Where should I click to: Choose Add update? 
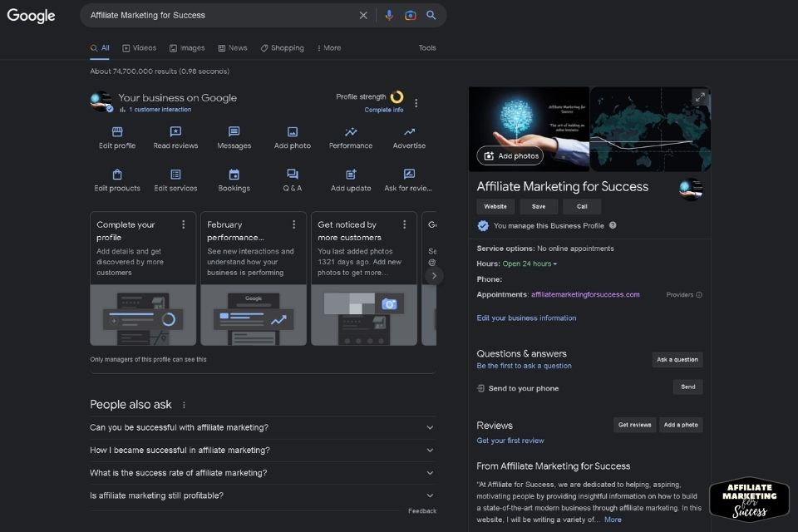pos(351,180)
